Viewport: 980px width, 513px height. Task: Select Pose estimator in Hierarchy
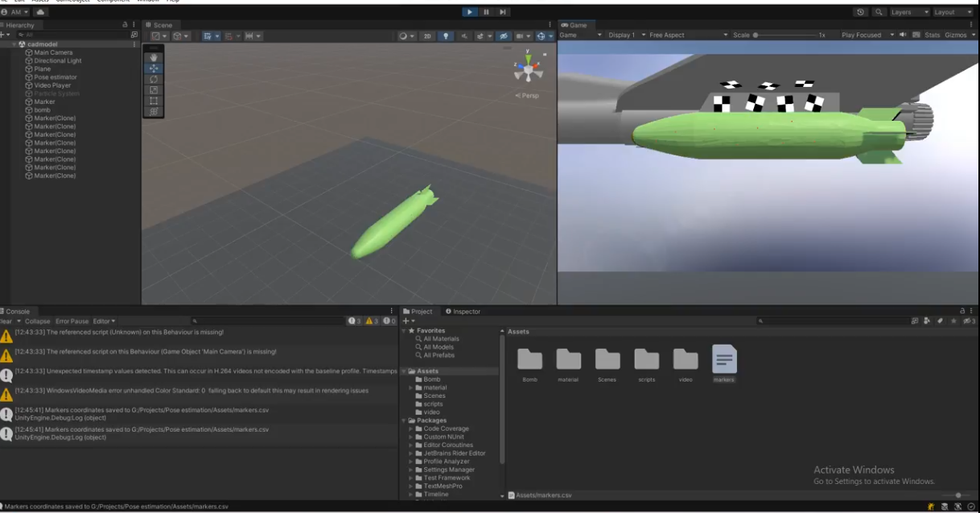[55, 77]
